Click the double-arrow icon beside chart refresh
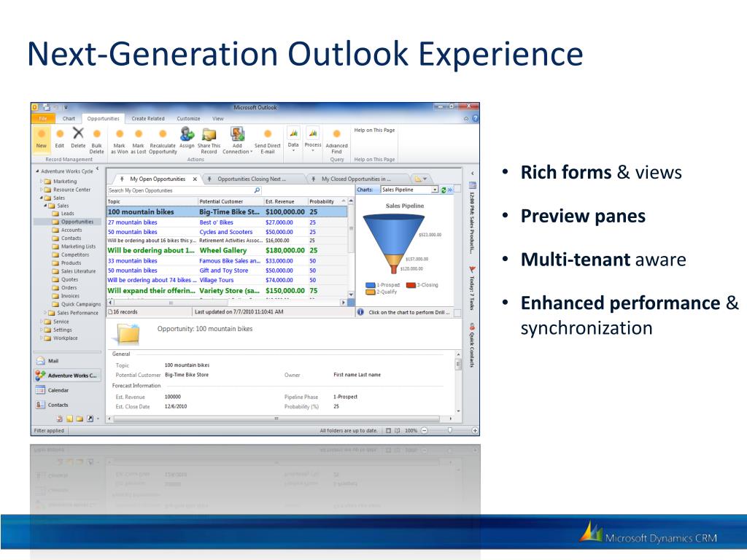The image size is (747, 560). click(449, 190)
